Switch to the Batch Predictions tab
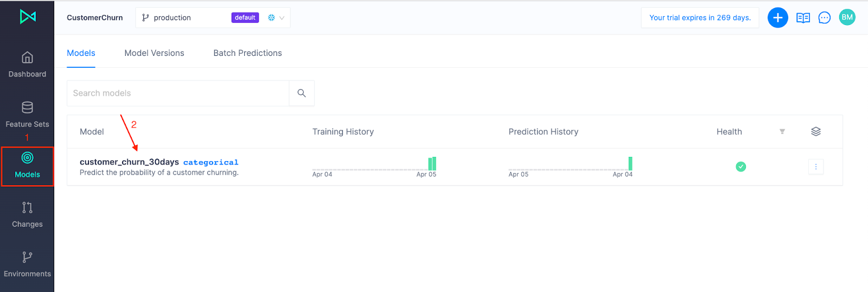The image size is (868, 292). (247, 53)
